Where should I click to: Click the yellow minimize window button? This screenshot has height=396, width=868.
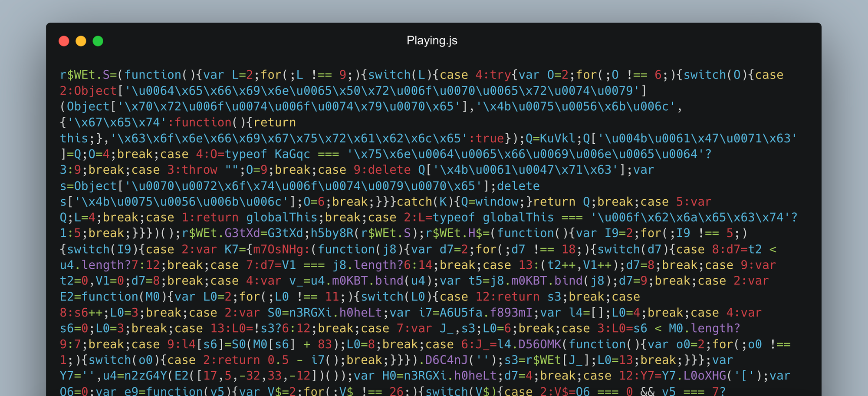pos(81,41)
